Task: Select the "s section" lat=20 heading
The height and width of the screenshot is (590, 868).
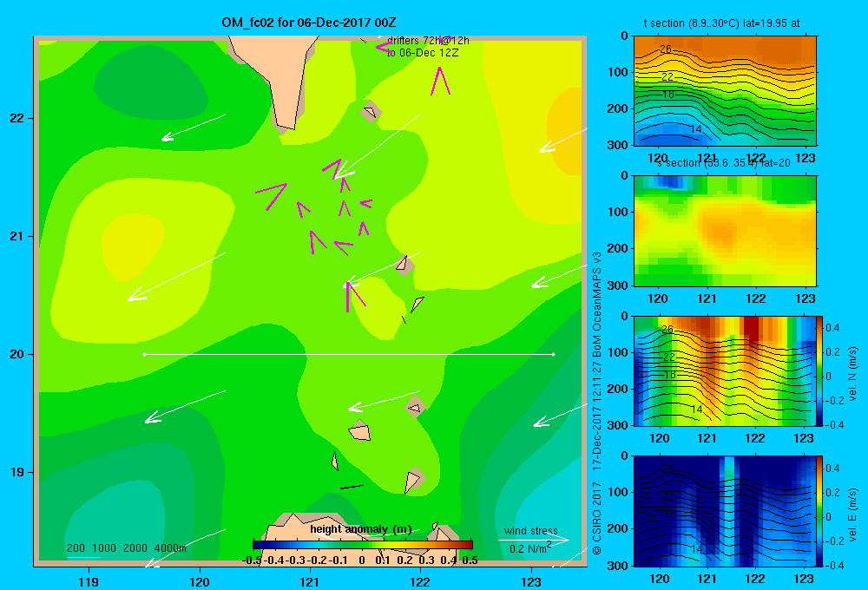Action: coord(724,163)
